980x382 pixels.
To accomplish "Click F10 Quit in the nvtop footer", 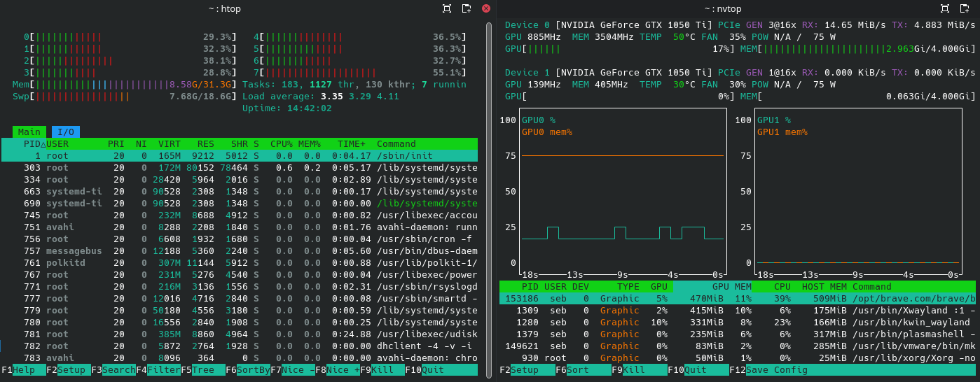I will tap(695, 369).
